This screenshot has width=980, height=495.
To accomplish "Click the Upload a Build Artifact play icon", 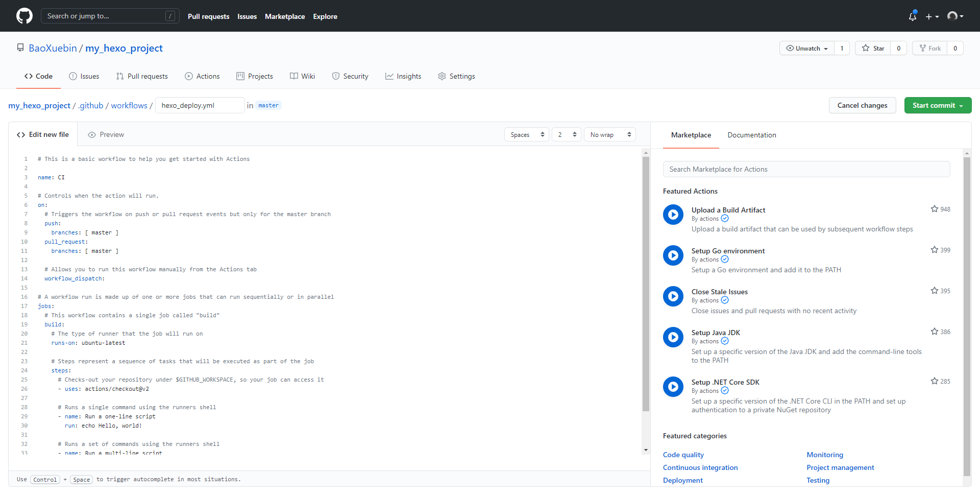I will coord(673,215).
